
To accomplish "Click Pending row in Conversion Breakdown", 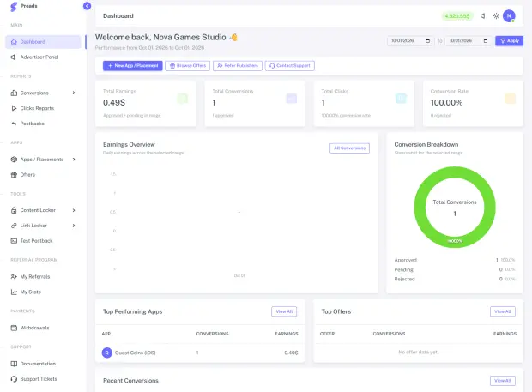I will click(x=455, y=269).
